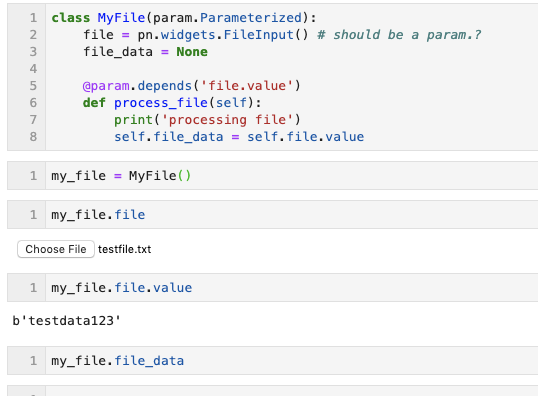Click the self.file_data assignment line
The width and height of the screenshot is (538, 396).
239,137
